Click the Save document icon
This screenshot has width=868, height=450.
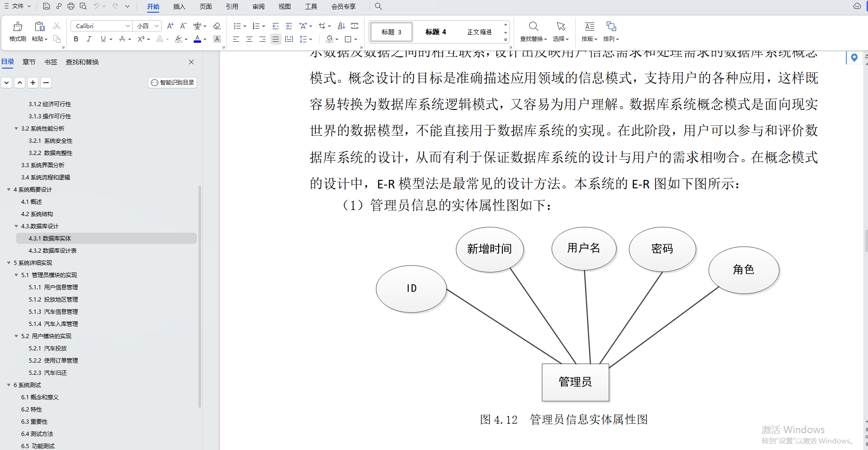point(46,6)
